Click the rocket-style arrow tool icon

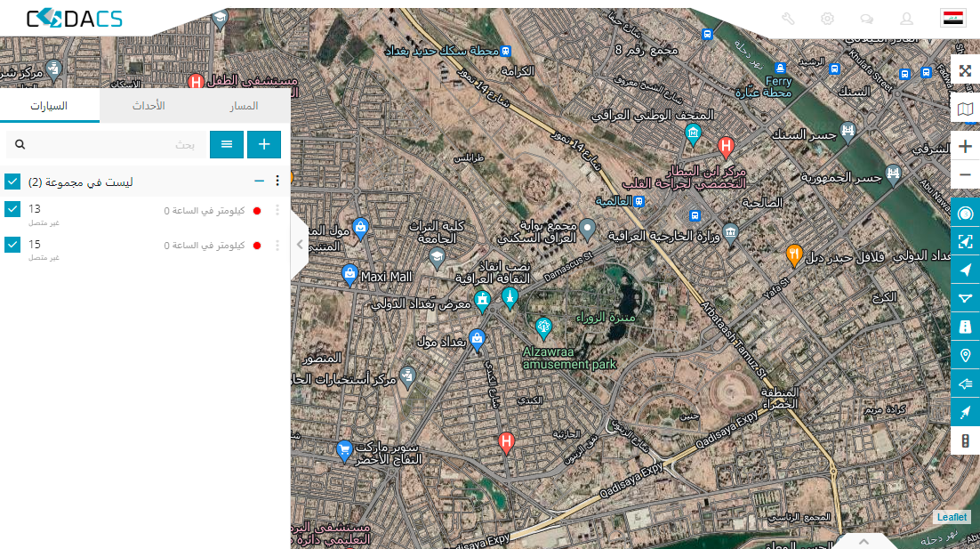tap(965, 411)
